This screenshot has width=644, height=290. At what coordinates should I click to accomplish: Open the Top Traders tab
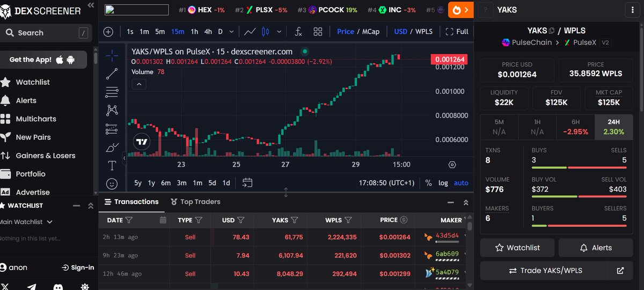195,201
